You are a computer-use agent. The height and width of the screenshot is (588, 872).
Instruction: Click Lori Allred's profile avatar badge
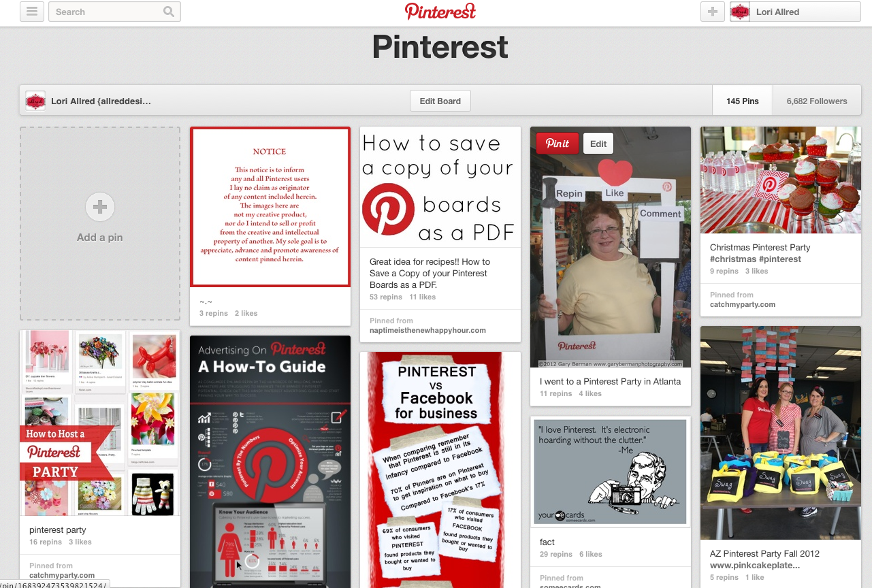(739, 12)
